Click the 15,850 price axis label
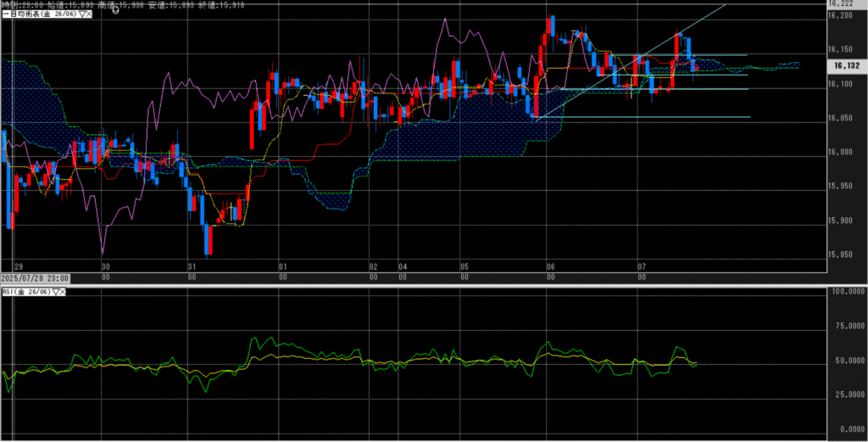This screenshot has width=868, height=442. (x=840, y=255)
